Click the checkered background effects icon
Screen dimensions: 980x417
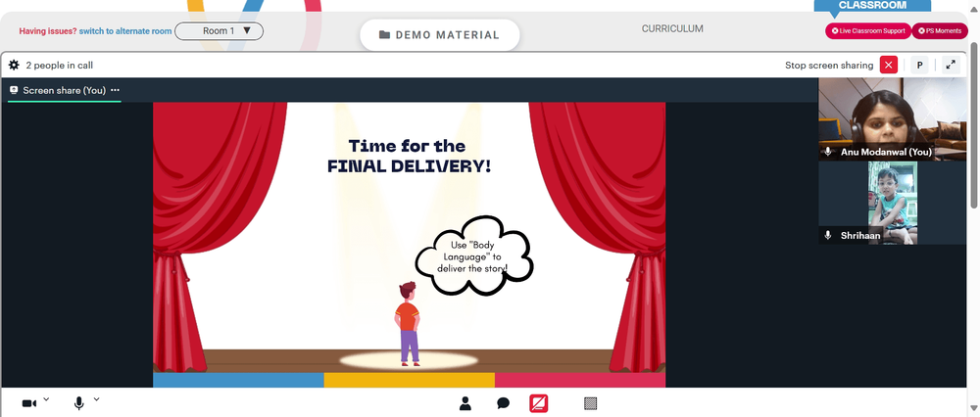pyautogui.click(x=590, y=404)
